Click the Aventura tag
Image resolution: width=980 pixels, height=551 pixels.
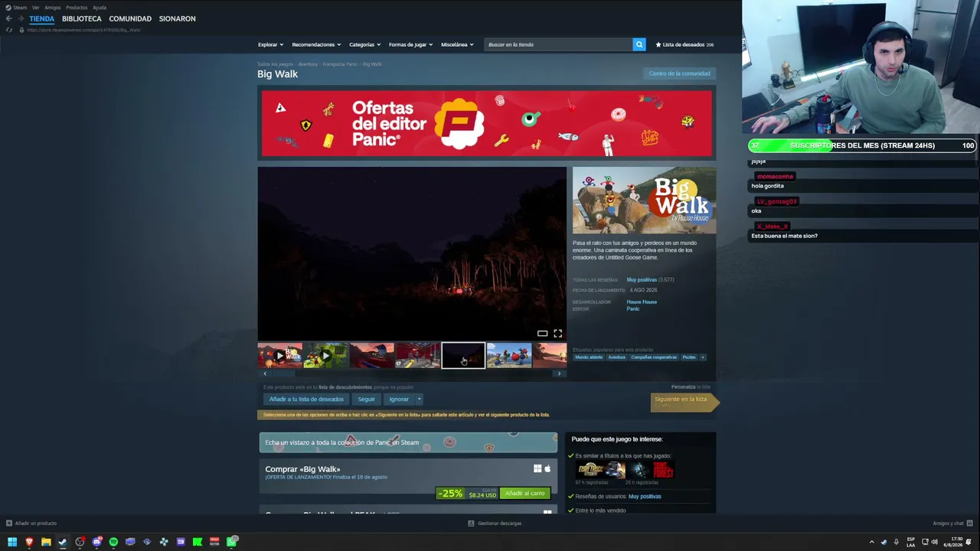(x=617, y=357)
